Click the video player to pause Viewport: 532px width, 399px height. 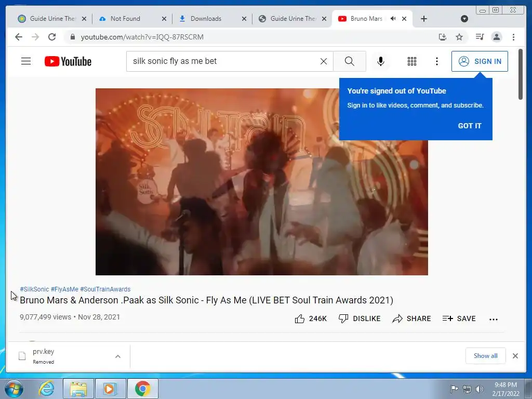(262, 181)
